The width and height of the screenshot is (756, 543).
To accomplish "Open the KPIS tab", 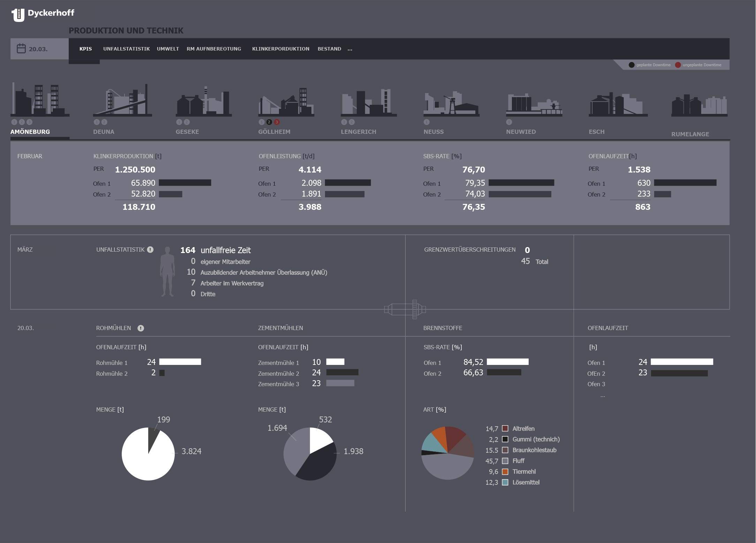I will pyautogui.click(x=85, y=49).
